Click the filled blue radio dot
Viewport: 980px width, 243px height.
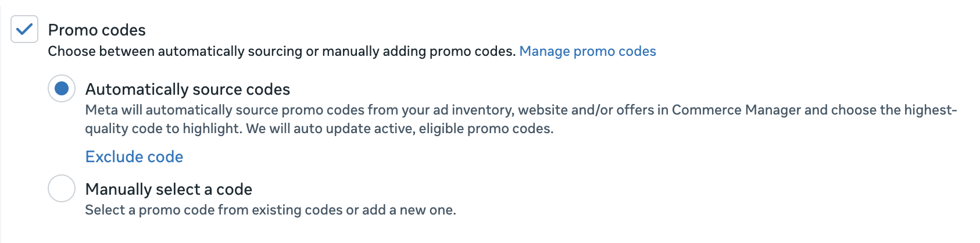62,88
